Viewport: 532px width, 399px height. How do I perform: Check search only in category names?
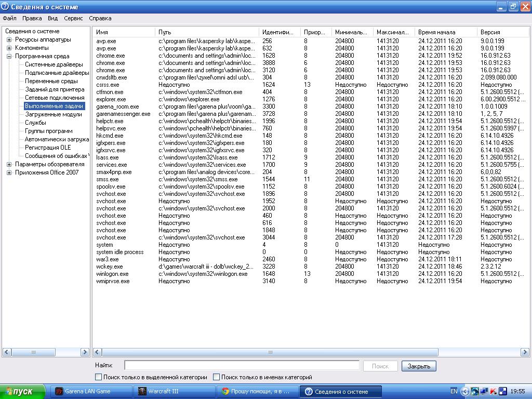point(217,377)
